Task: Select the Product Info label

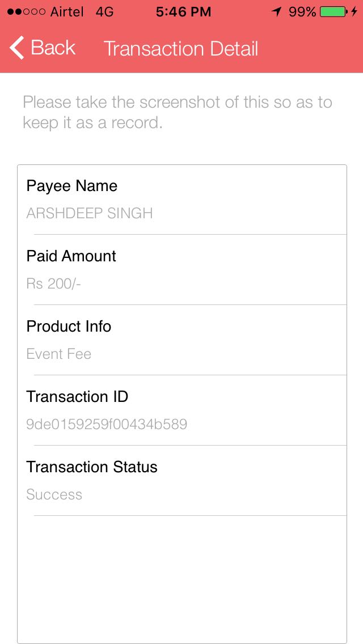Action: pos(69,327)
